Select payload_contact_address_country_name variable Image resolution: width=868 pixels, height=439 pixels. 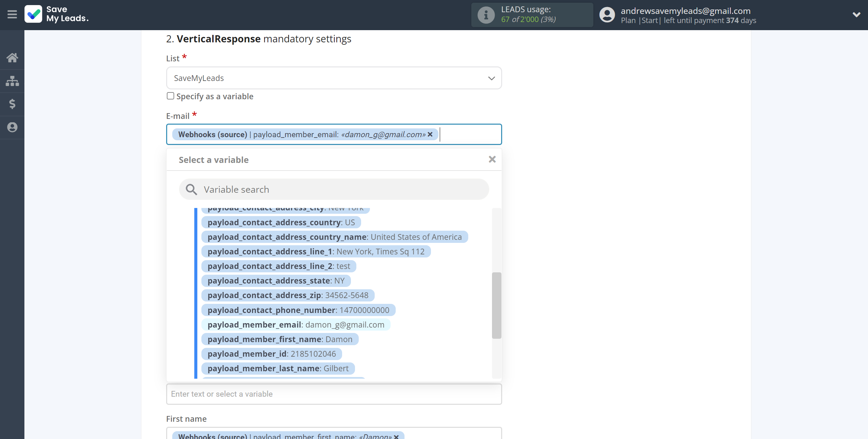click(x=335, y=237)
